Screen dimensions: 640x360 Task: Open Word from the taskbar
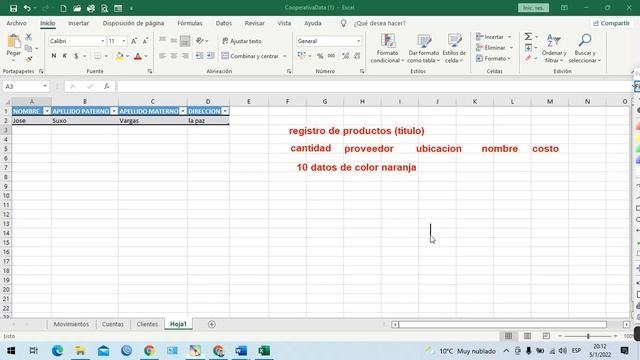click(241, 351)
